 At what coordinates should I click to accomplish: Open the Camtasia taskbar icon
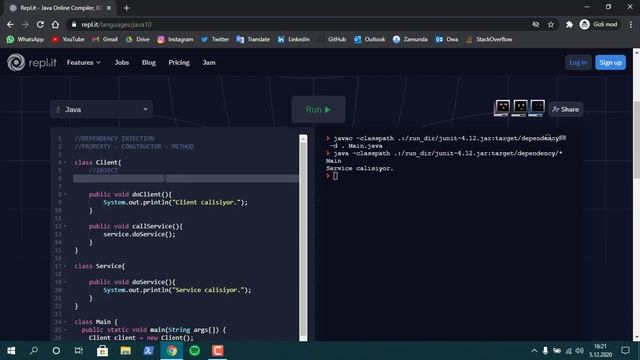[x=218, y=351]
